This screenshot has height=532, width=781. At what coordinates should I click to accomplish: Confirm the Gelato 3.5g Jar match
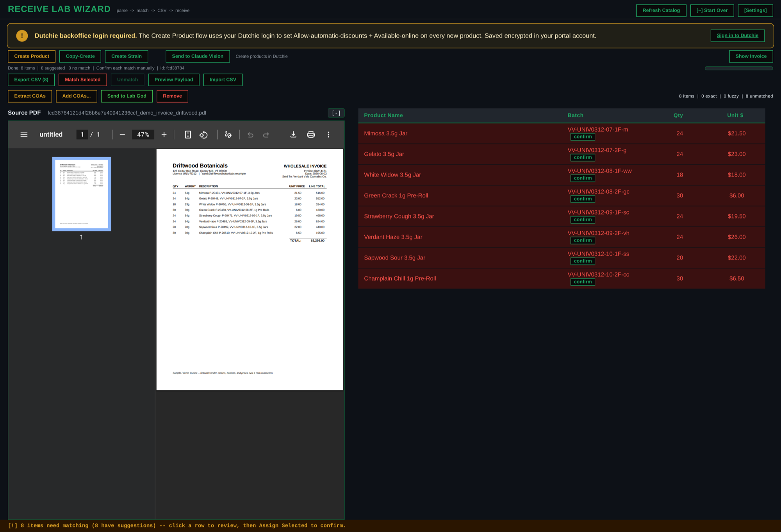pos(583,157)
